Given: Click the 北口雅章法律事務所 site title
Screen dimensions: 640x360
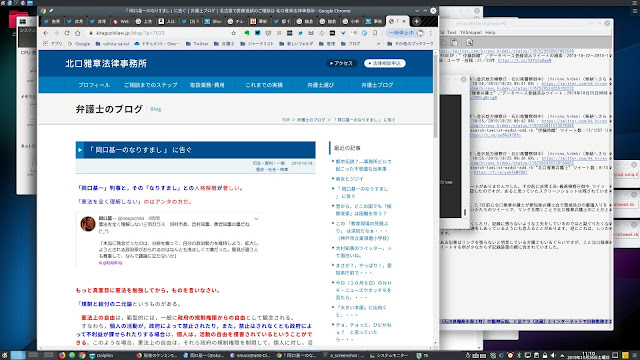Looking at the screenshot, I should coord(106,64).
